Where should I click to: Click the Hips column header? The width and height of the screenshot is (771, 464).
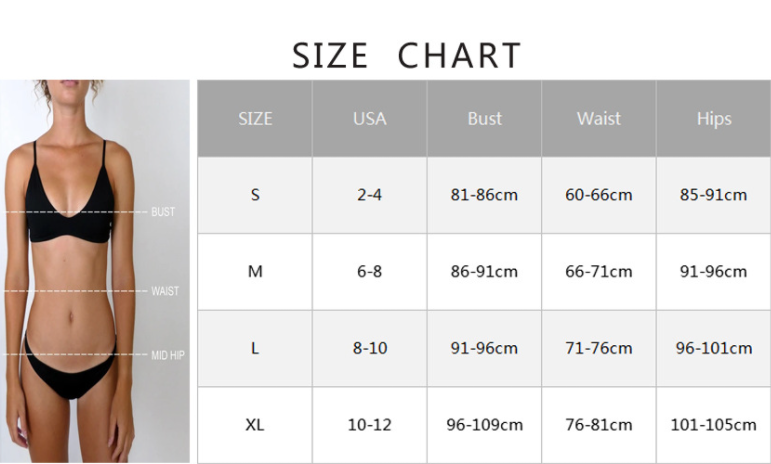point(714,119)
